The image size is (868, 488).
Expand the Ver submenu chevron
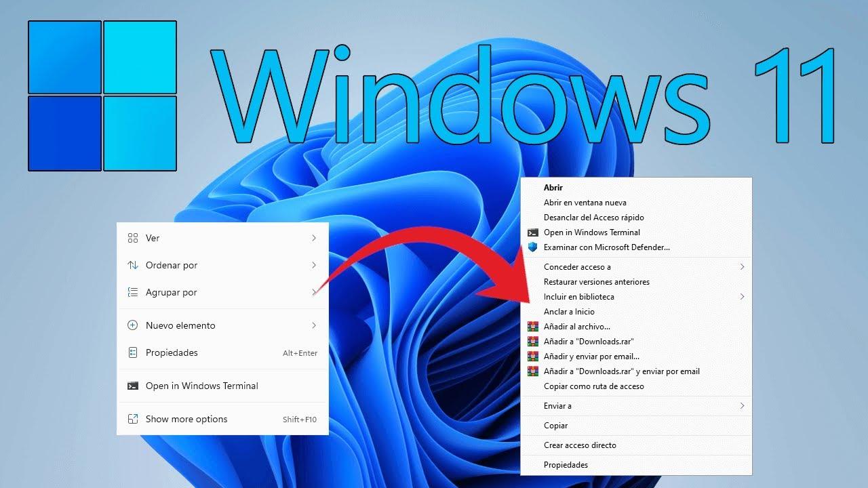[313, 238]
